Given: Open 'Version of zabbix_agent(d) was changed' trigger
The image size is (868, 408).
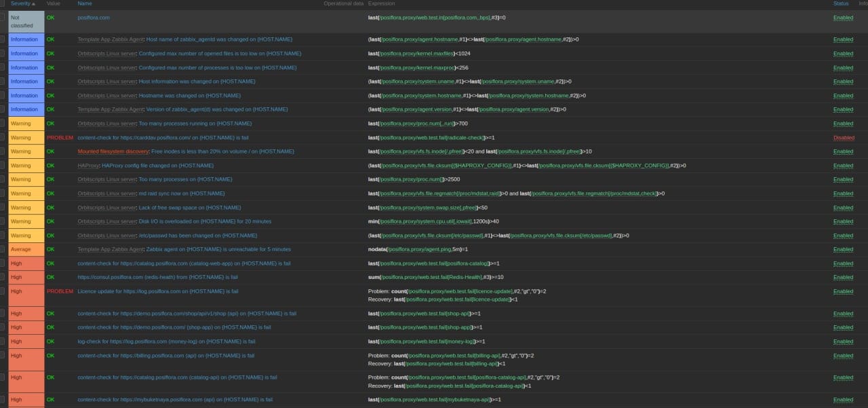Looking at the screenshot, I should coord(217,109).
